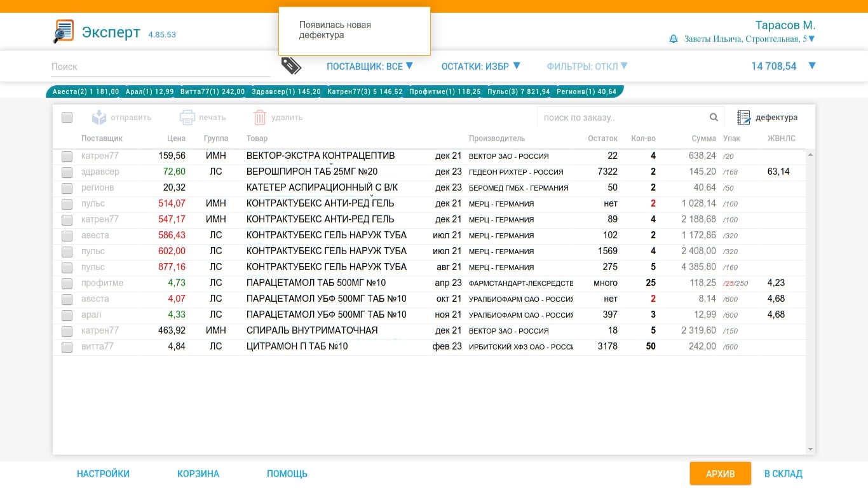Viewport: 868px width, 488px height.
Task: Click the magnifier icon in order search
Action: coord(714,117)
